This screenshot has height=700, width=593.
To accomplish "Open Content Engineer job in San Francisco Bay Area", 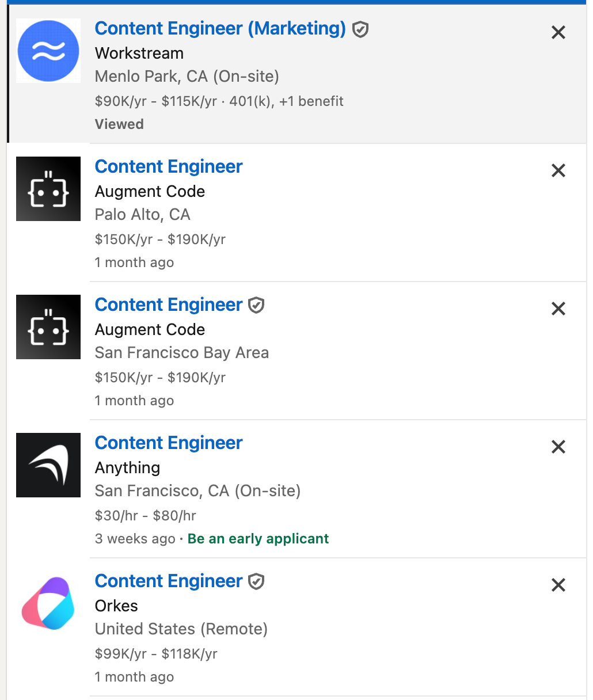I will pos(169,305).
